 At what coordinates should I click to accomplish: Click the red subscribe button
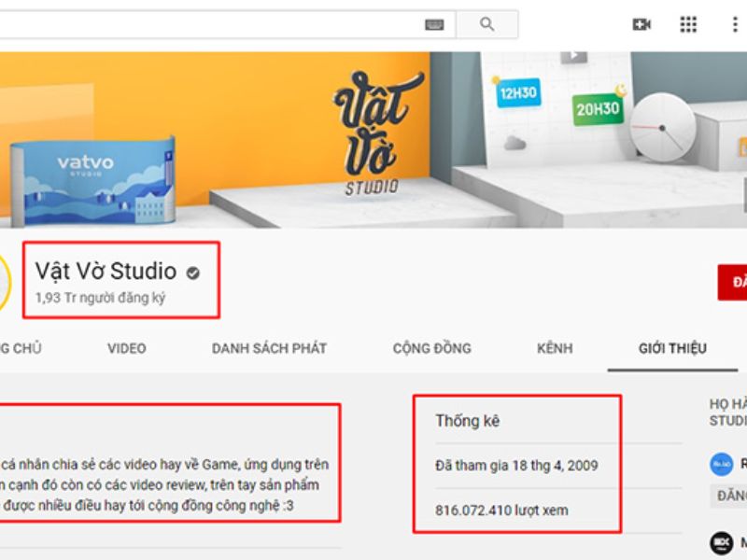[x=738, y=280]
